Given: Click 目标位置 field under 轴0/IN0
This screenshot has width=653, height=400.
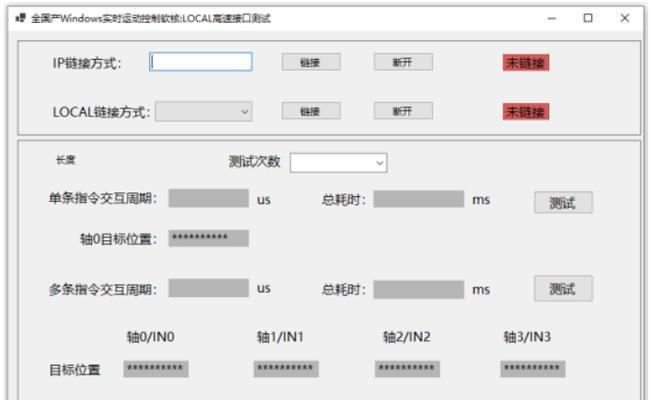Looking at the screenshot, I should (x=156, y=369).
